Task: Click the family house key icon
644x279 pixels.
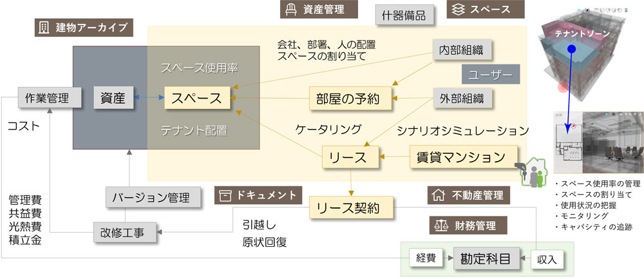Action: pyautogui.click(x=531, y=173)
